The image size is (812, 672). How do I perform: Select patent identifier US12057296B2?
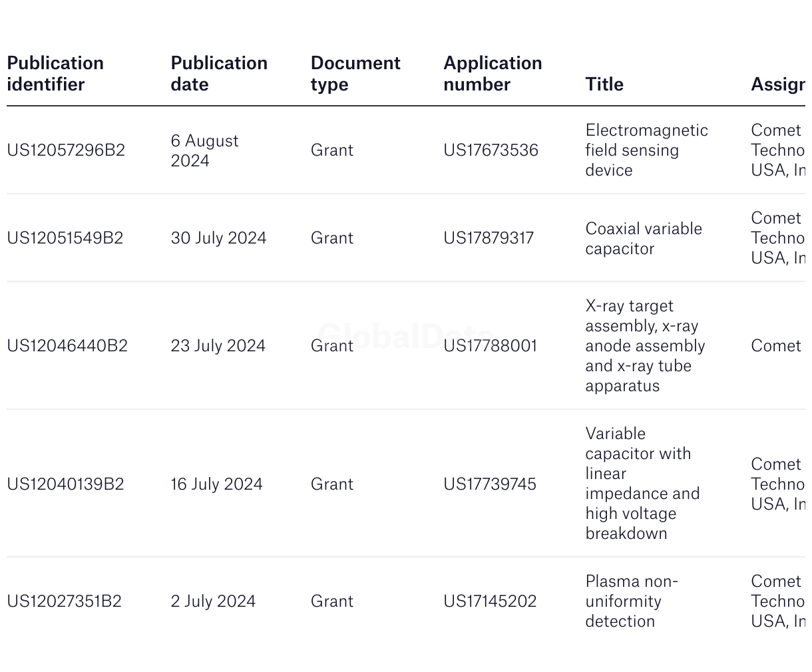point(66,150)
